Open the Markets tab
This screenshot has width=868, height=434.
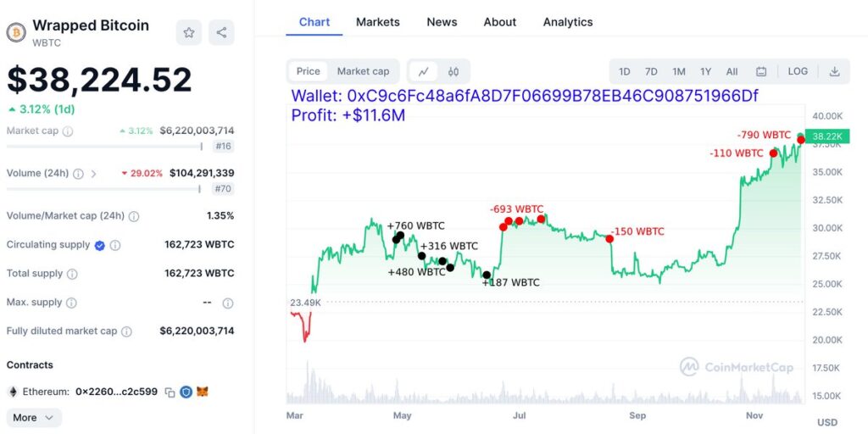(377, 22)
